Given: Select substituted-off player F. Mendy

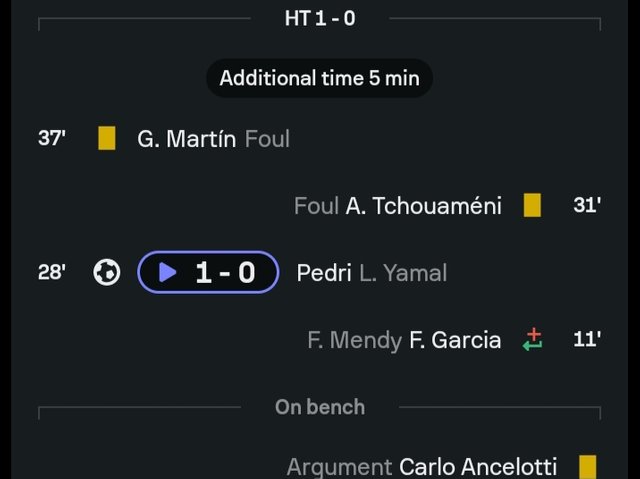Looking at the screenshot, I should [x=355, y=340].
